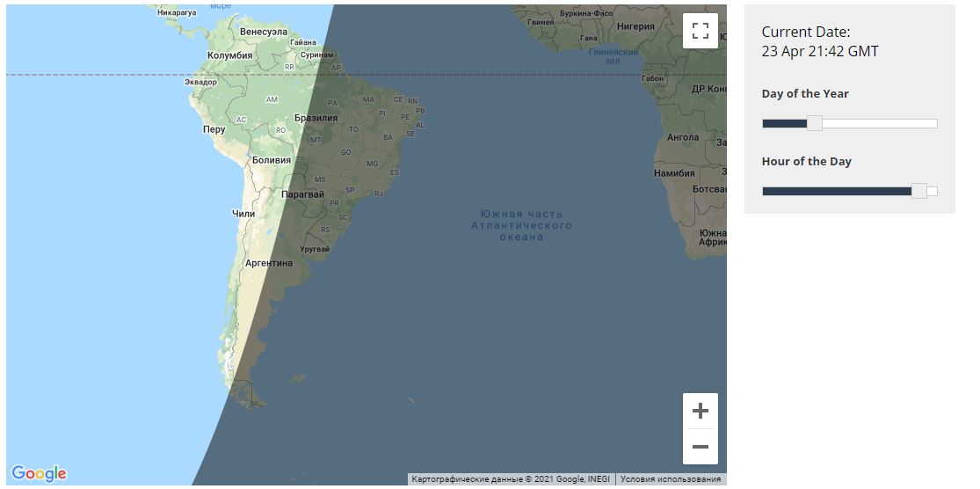Screen dimensions: 980x489
Task: Click the Колумбия country label
Action: point(230,55)
